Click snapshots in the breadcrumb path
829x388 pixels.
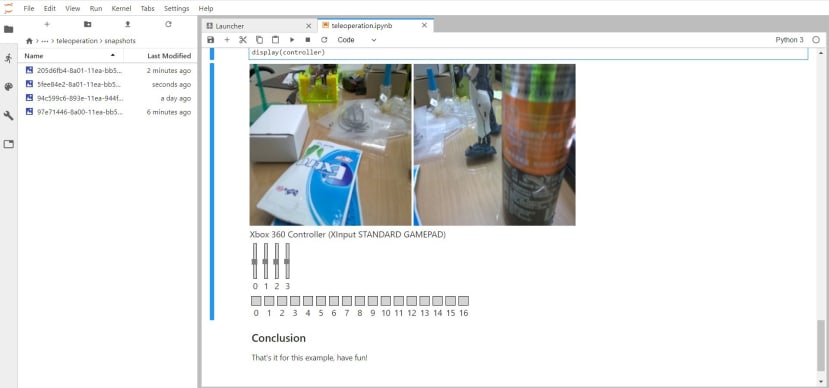pos(120,41)
